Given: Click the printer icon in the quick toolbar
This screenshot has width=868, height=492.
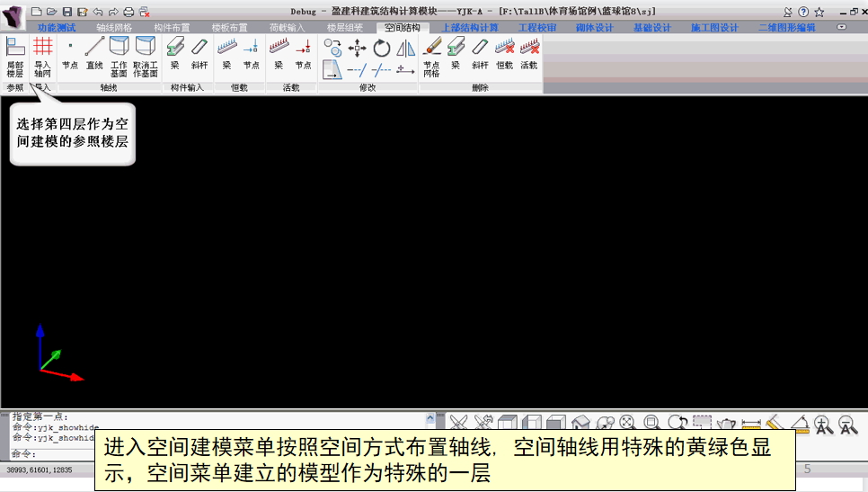Looking at the screenshot, I should [x=128, y=12].
